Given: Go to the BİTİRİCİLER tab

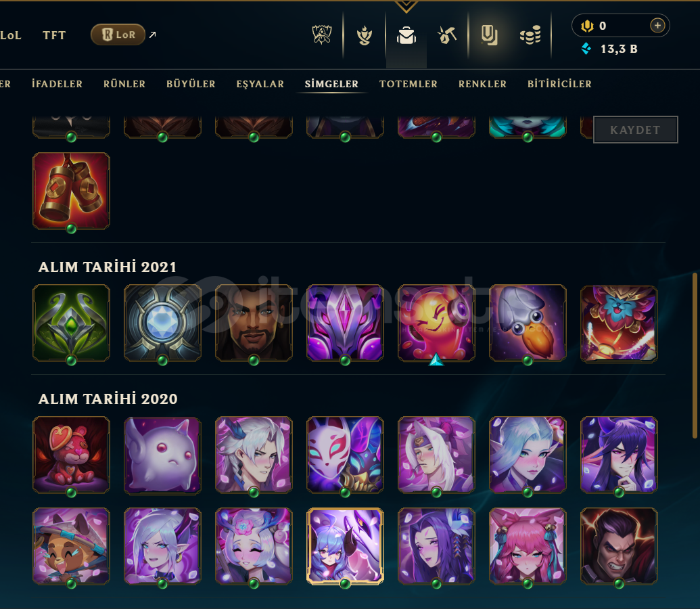Looking at the screenshot, I should pos(559,84).
